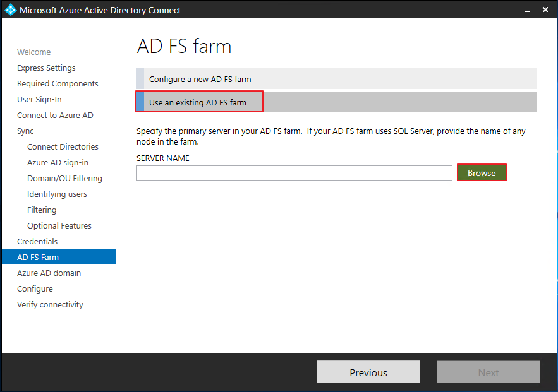Select the Sync section in sidebar
Viewport: 558px width, 392px height.
pos(25,131)
